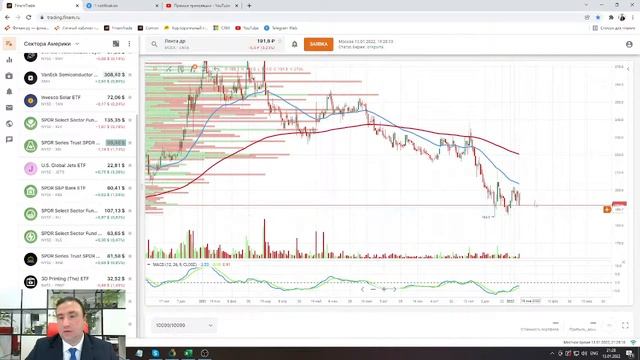Open the mail envelope icon in sidebar
This screenshot has width=640, height=360.
(x=9, y=108)
